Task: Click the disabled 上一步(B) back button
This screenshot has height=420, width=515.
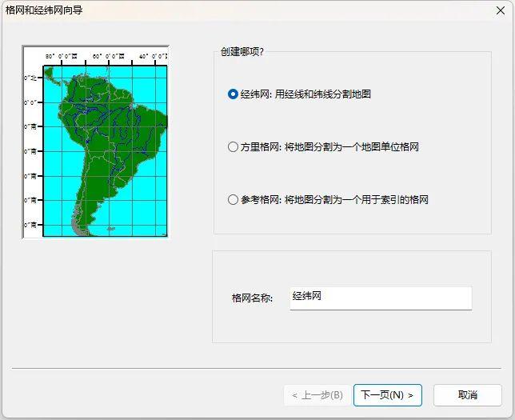Action: click(x=317, y=395)
